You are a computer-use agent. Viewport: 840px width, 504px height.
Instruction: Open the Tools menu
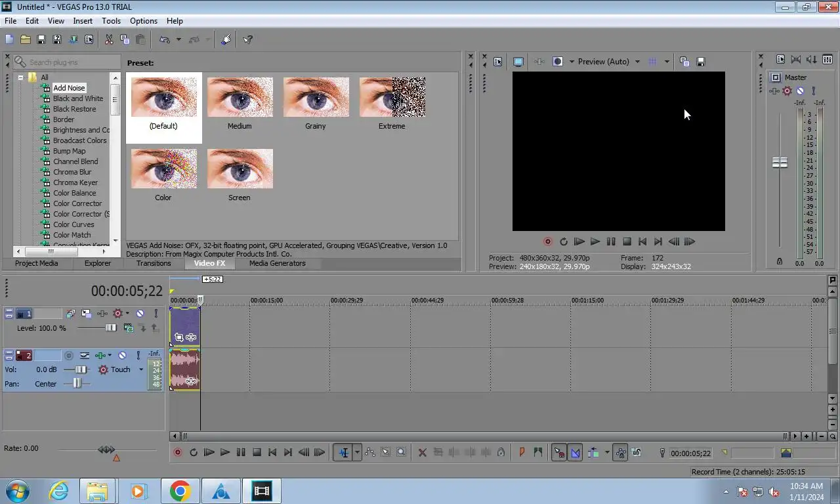coord(111,21)
